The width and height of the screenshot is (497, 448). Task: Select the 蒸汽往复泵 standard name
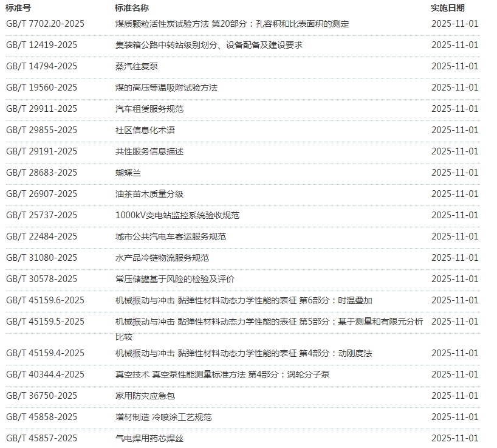(136, 66)
